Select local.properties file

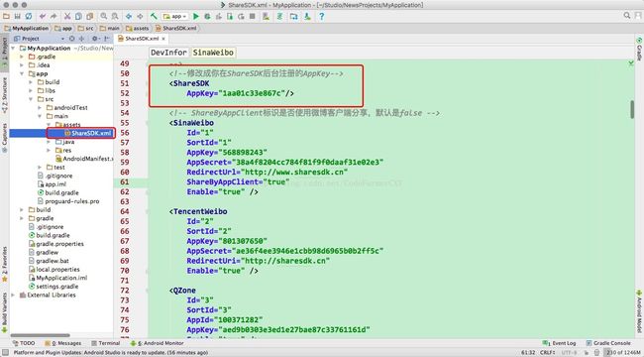(x=54, y=270)
